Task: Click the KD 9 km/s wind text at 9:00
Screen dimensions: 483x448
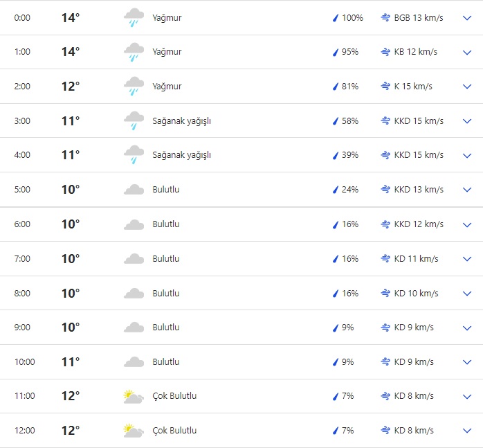Action: [x=414, y=328]
